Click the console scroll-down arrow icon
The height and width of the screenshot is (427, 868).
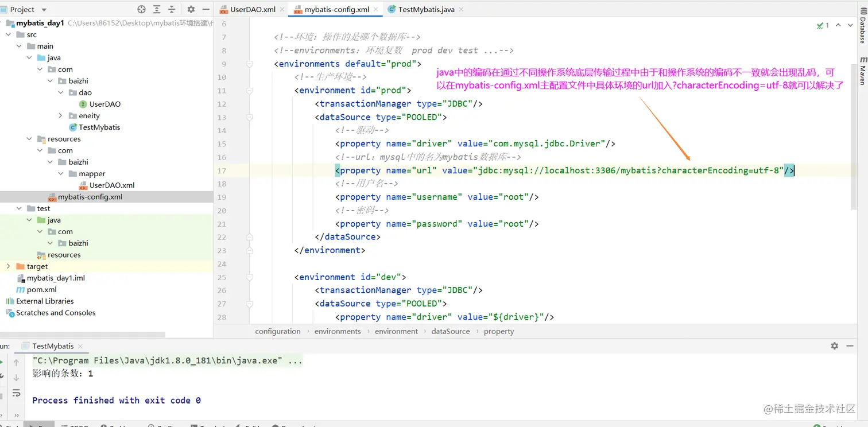[x=16, y=377]
